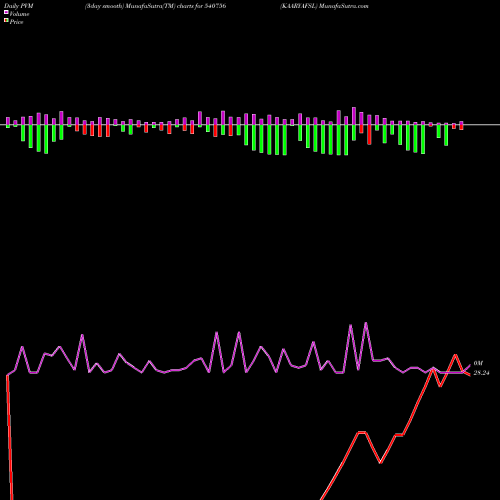The width and height of the screenshot is (500, 500).
Task: Click the 'Price' legend label
Action: pyautogui.click(x=17, y=22)
